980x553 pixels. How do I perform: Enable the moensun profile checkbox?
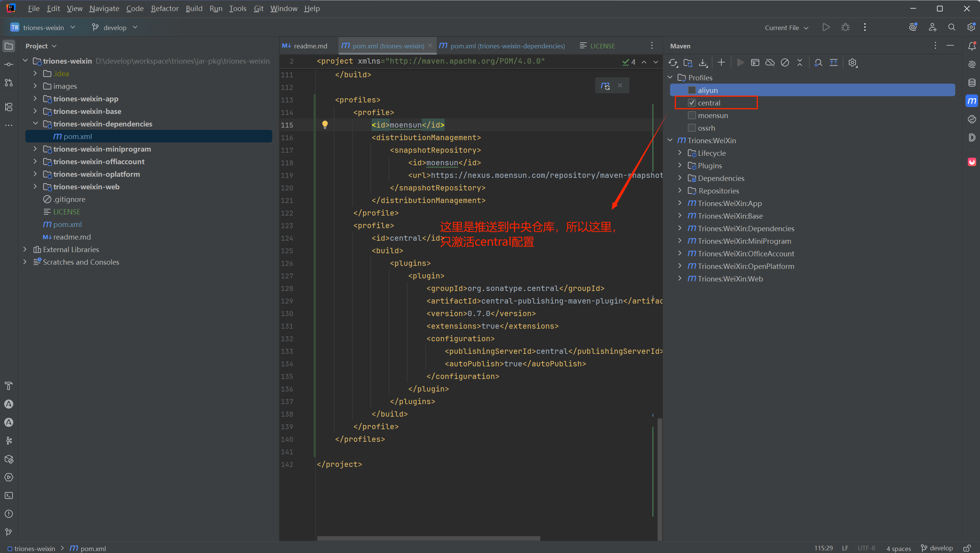(x=692, y=115)
